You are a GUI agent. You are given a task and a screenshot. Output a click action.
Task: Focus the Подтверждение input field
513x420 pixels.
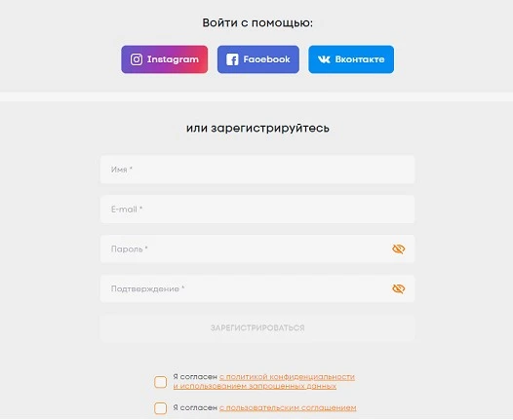[x=257, y=289]
